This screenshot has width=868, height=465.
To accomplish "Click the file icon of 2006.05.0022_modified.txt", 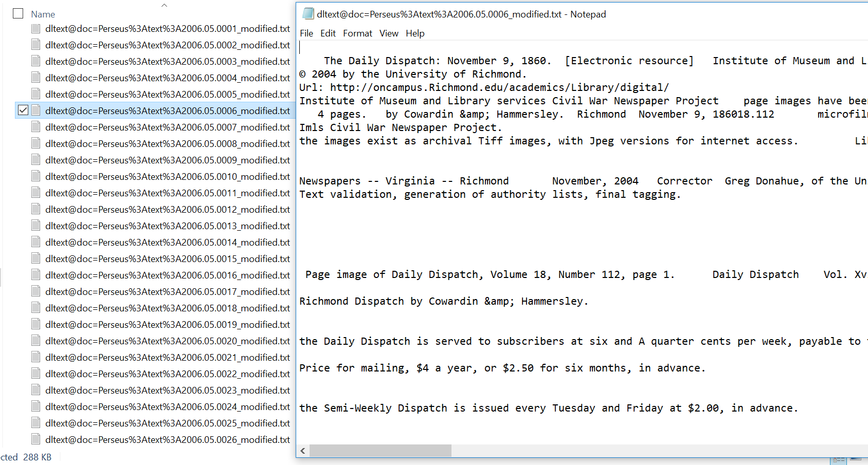I will [x=35, y=374].
